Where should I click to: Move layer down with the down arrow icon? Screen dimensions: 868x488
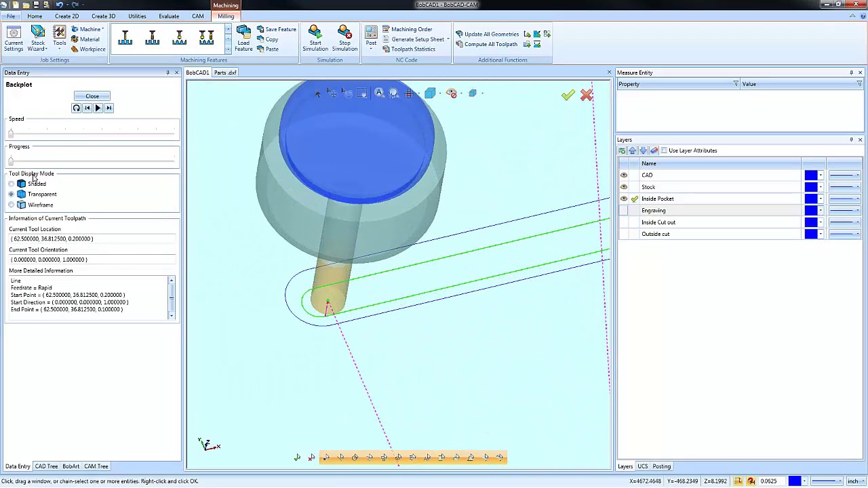(x=644, y=150)
